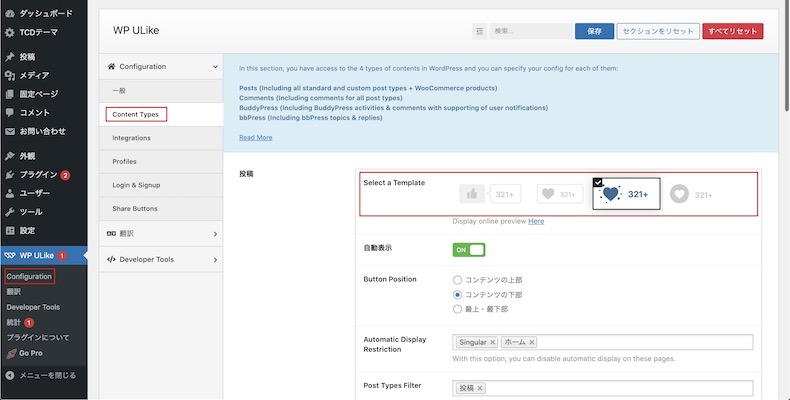Open the 一般 settings tab
Image resolution: width=790 pixels, height=400 pixels.
click(161, 91)
